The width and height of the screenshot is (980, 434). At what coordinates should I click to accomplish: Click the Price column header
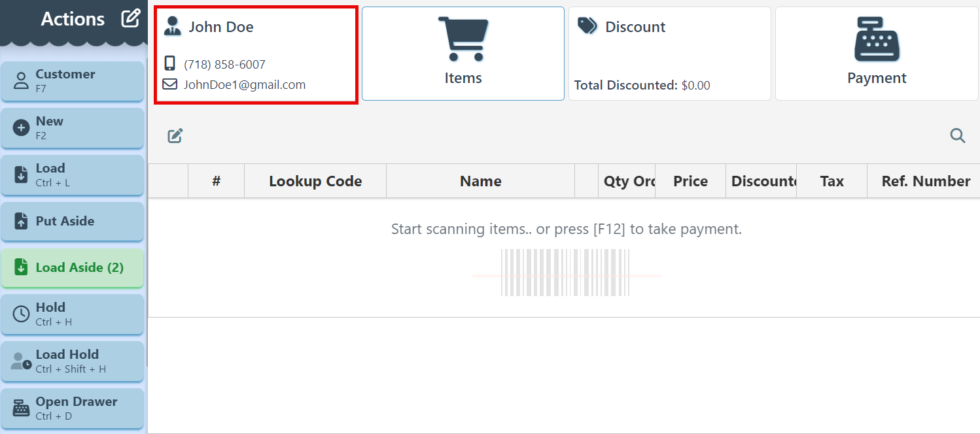[690, 181]
